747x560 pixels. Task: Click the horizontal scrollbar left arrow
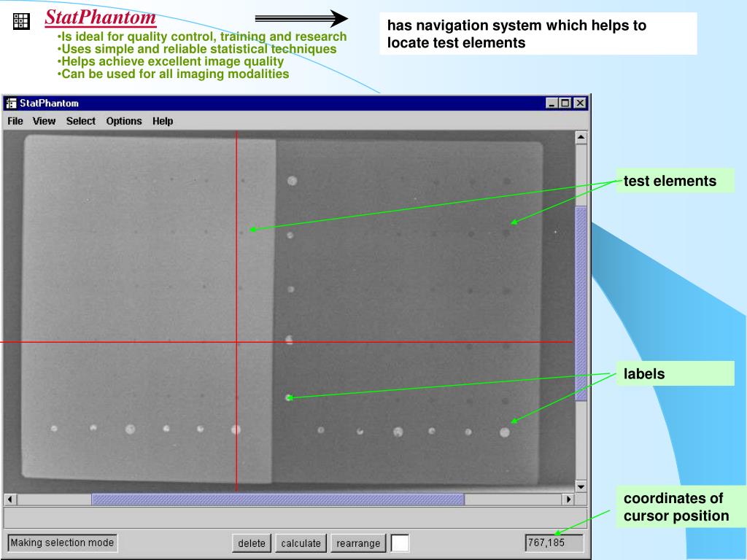coord(10,499)
